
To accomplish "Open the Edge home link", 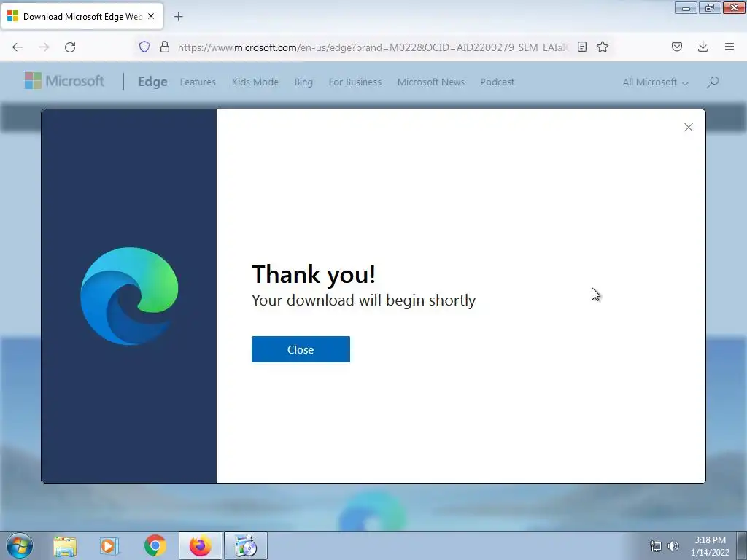I will coord(152,82).
